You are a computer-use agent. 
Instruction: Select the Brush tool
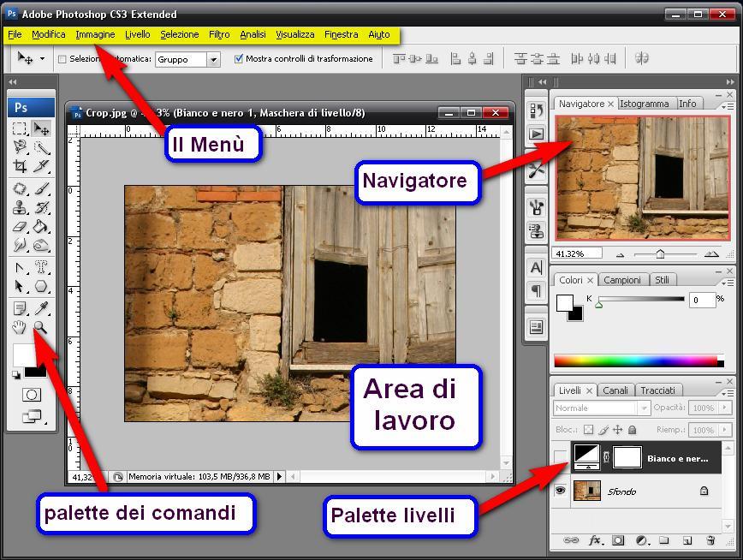[x=41, y=189]
